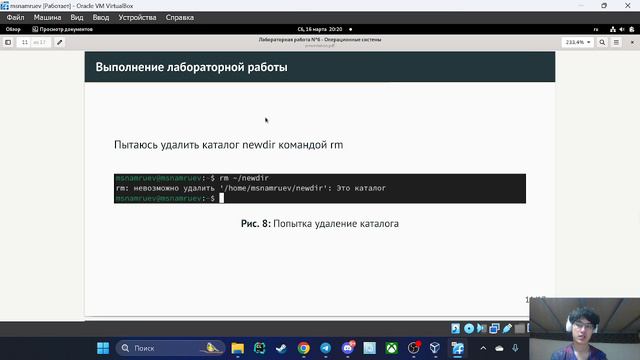640x360 pixels.
Task: Open the Windows Start menu
Action: [x=103, y=348]
